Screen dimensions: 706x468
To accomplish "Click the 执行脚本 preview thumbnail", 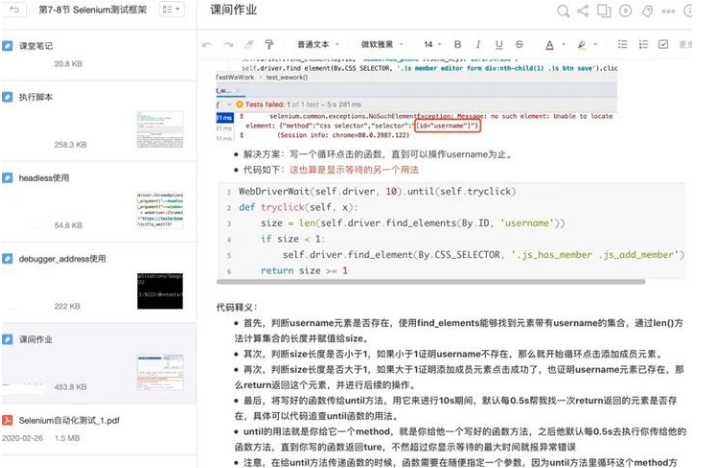I will coord(160,130).
